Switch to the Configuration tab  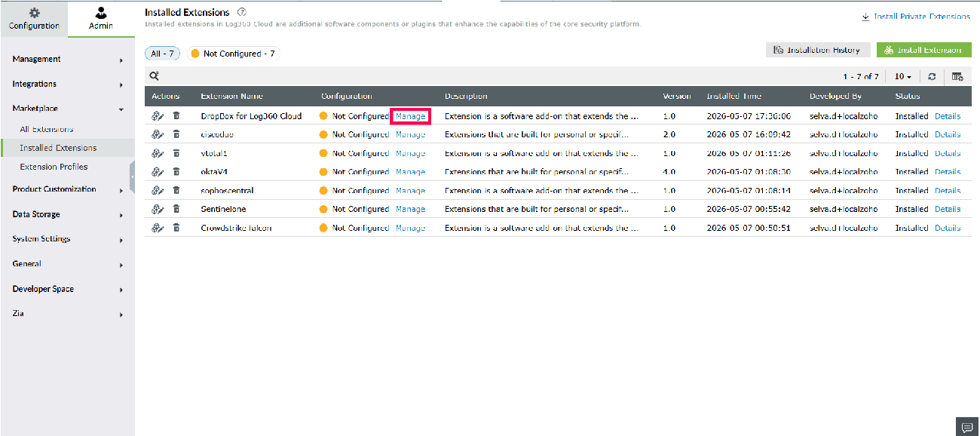point(34,19)
